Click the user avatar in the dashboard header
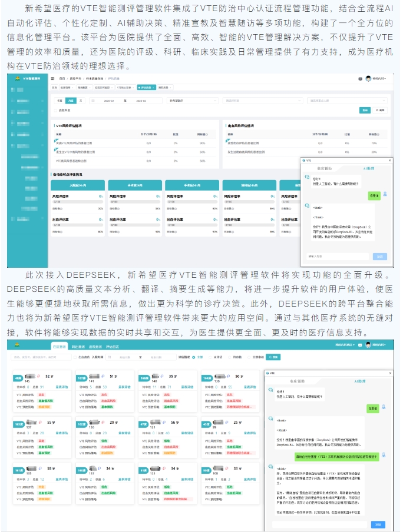This screenshot has width=403, height=532. point(369,78)
